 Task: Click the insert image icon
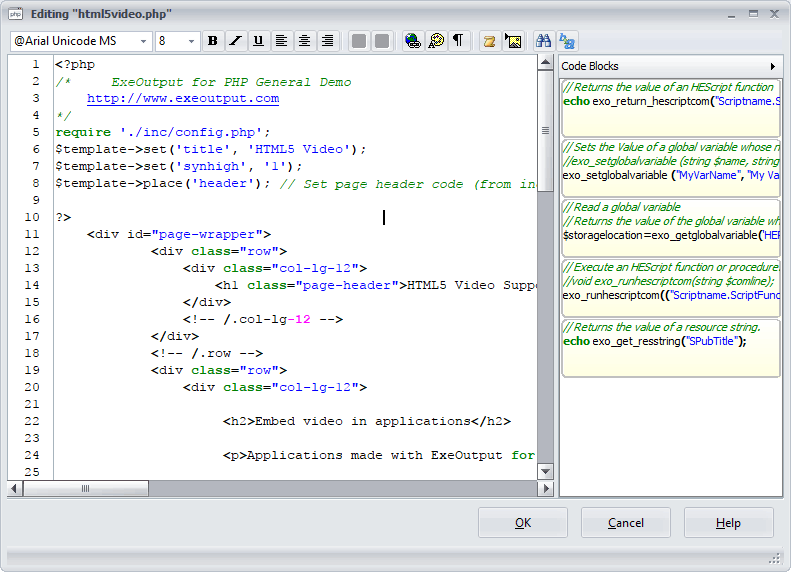coord(513,41)
